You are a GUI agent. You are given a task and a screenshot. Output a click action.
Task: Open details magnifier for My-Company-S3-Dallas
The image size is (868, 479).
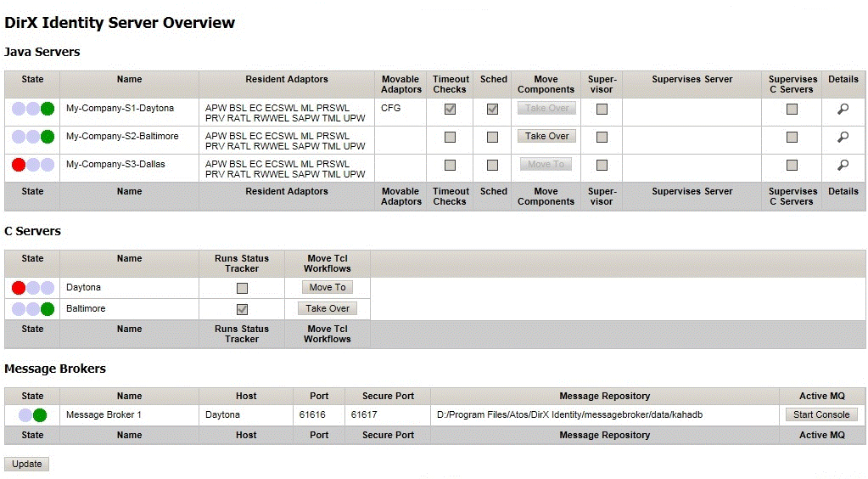pyautogui.click(x=843, y=165)
